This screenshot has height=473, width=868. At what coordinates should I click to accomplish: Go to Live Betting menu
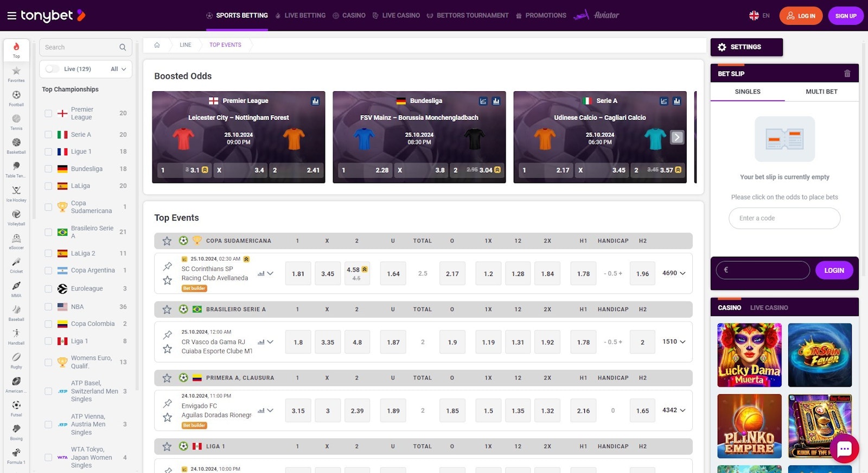coord(301,16)
